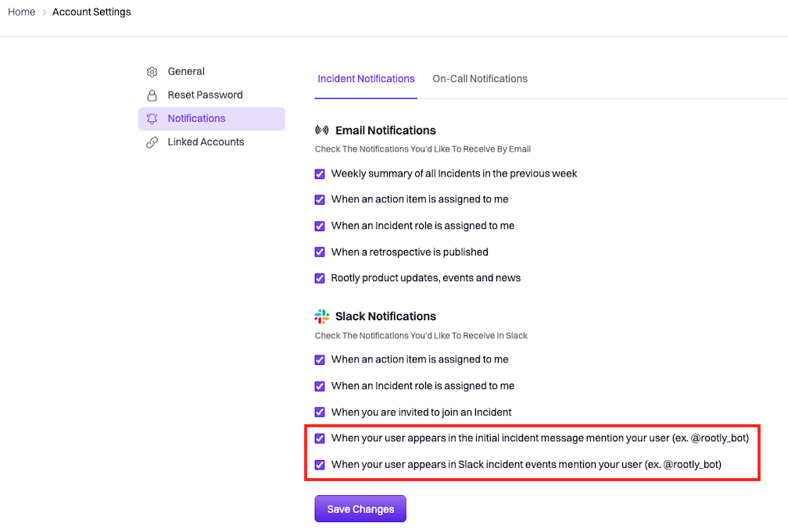788x532 pixels.
Task: Go to Reset Password section
Action: click(212, 95)
